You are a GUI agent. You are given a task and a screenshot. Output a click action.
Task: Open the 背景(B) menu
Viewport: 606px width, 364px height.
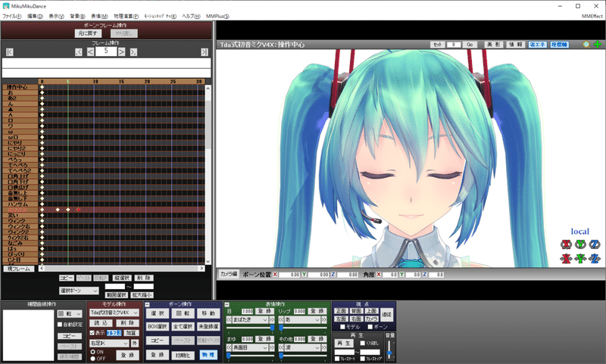click(x=77, y=16)
